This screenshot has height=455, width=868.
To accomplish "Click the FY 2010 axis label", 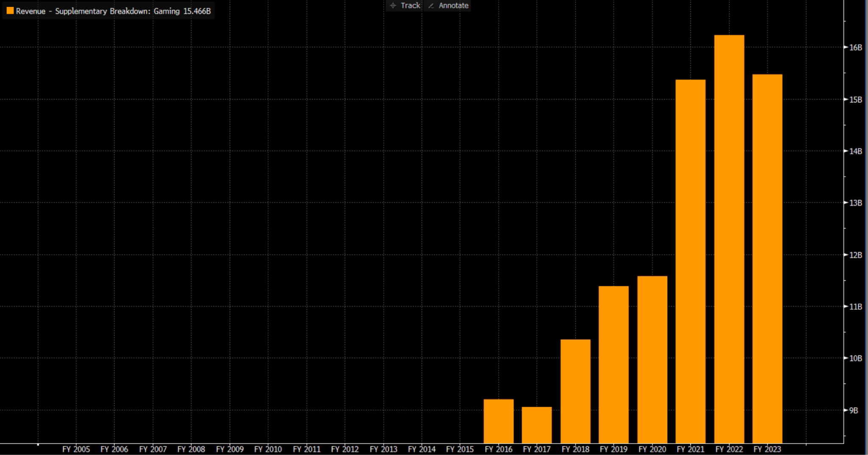I will 268,449.
